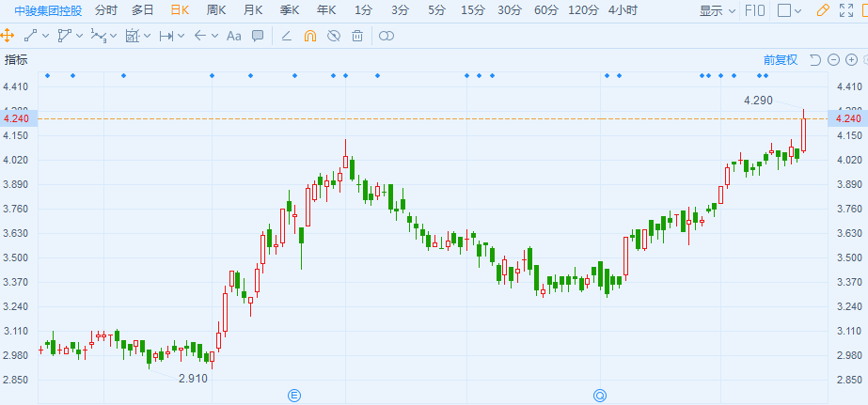
Task: Click the 2.910 low price label
Action: tap(193, 379)
